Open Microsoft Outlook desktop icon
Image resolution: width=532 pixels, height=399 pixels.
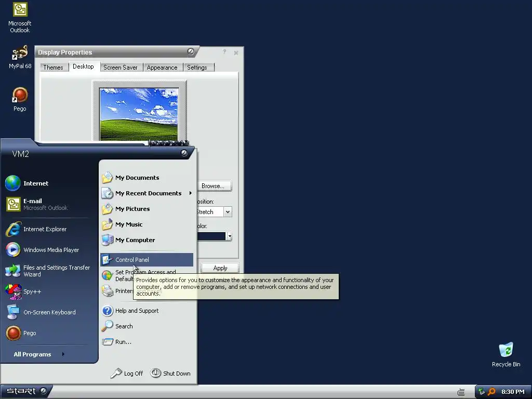tap(20, 18)
